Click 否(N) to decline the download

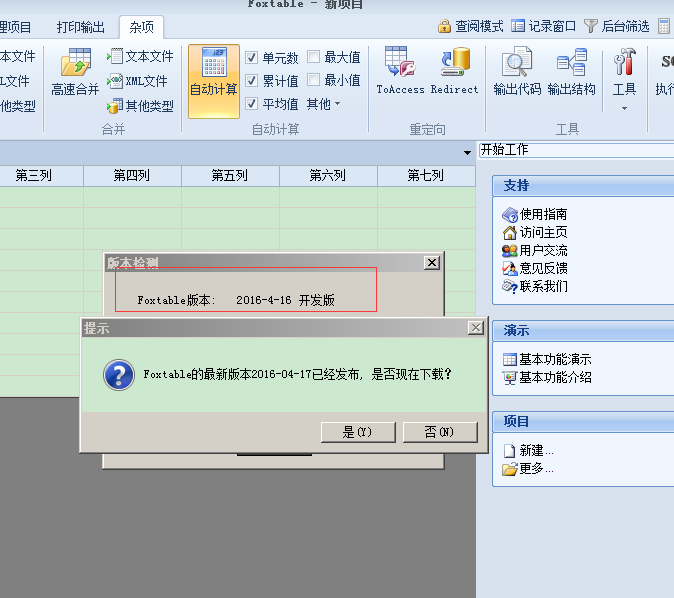[x=440, y=432]
